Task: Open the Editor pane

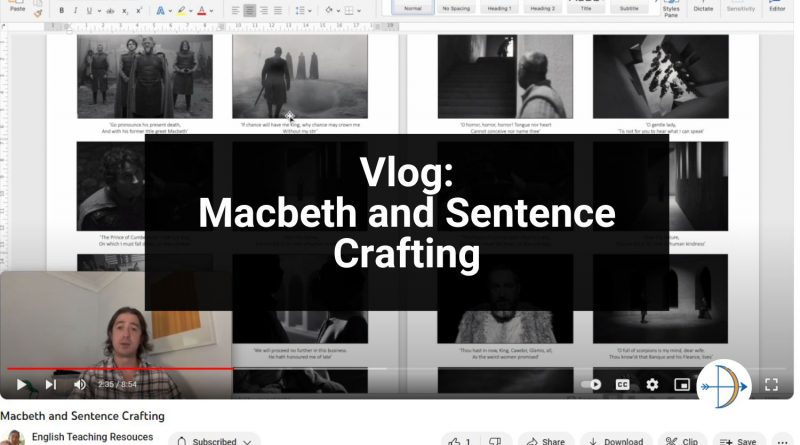Action: coord(777,7)
